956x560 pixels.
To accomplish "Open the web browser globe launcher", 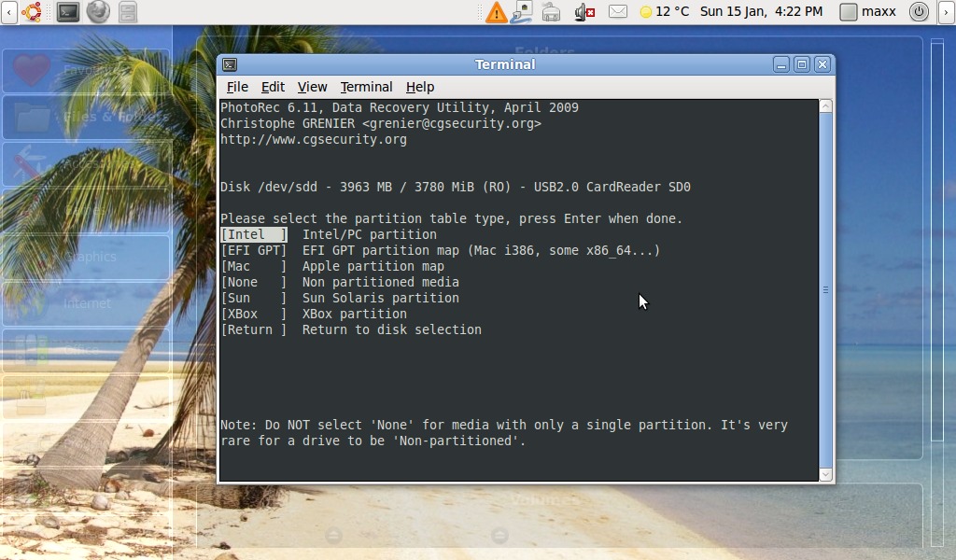I will pyautogui.click(x=97, y=11).
